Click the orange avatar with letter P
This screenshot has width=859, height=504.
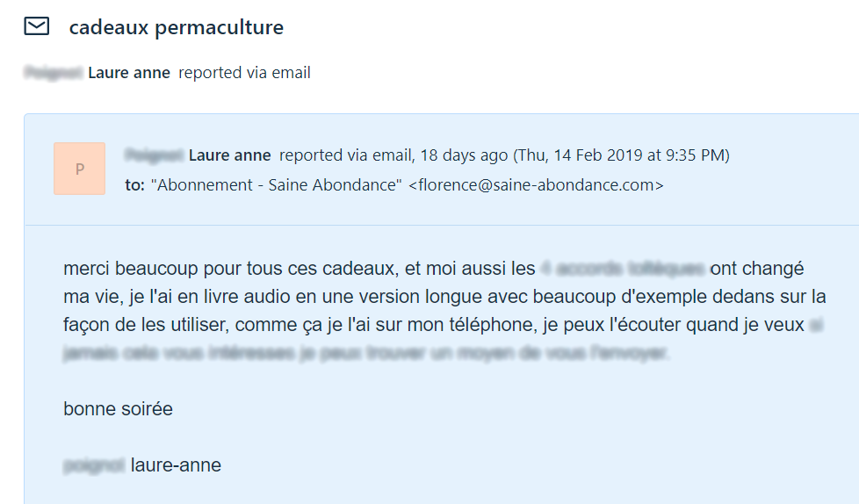click(x=79, y=169)
